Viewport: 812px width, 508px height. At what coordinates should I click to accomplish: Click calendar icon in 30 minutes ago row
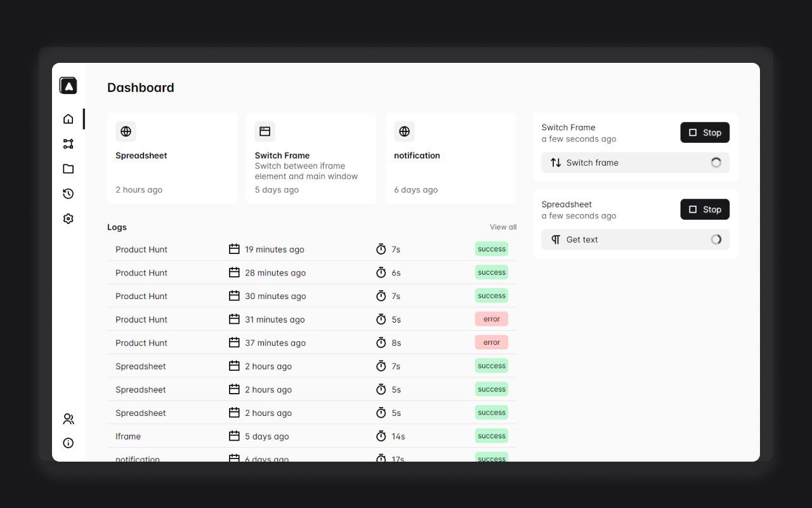tap(234, 296)
